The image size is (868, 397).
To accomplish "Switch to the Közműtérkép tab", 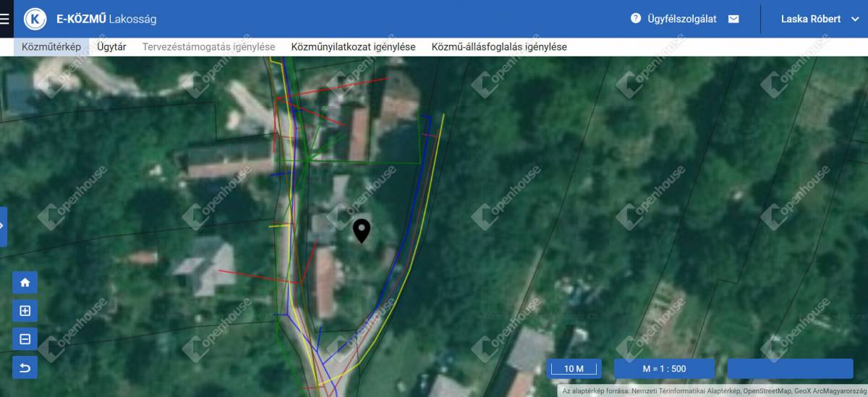I will click(51, 47).
